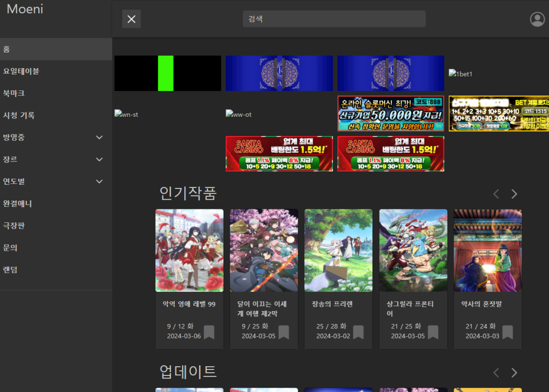Image resolution: width=549 pixels, height=392 pixels.
Task: Click the 악역 영애 레벨 99 title
Action: point(189,304)
